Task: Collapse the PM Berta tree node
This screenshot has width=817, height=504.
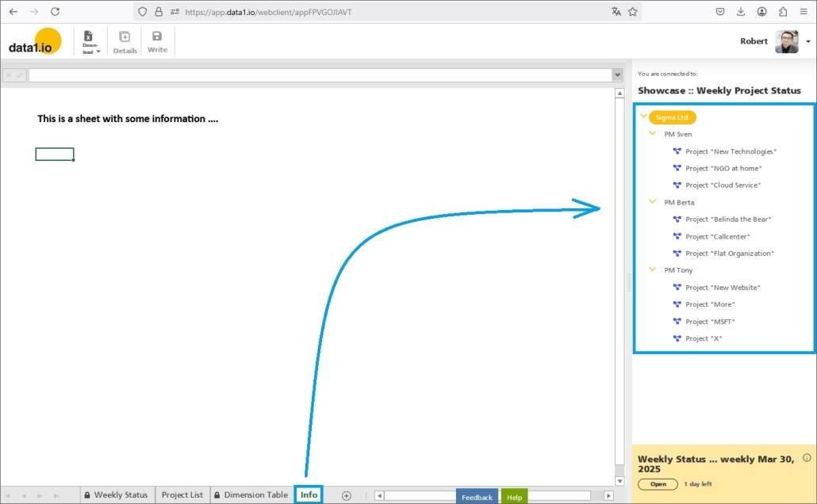Action: click(653, 202)
